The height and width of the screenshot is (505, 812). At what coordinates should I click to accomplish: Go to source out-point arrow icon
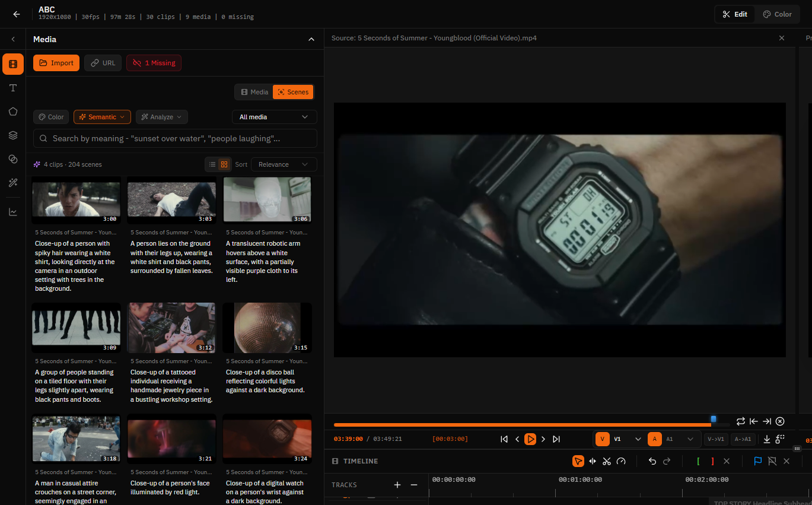coord(767,421)
